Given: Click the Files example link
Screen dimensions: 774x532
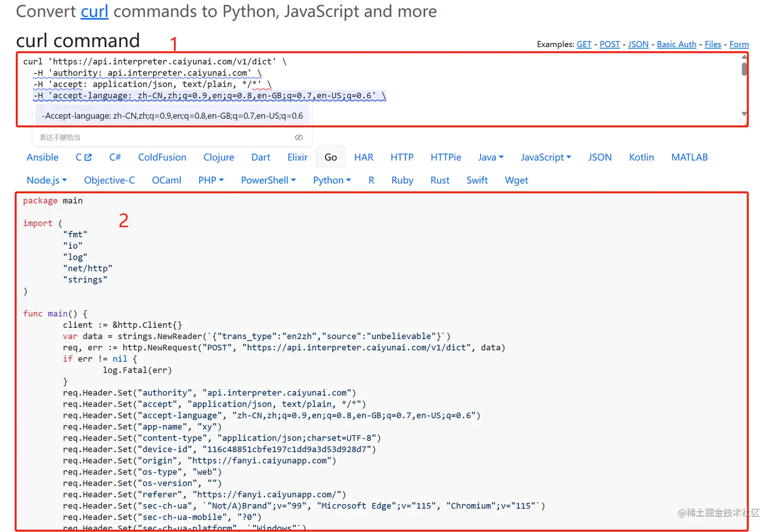Looking at the screenshot, I should 713,45.
